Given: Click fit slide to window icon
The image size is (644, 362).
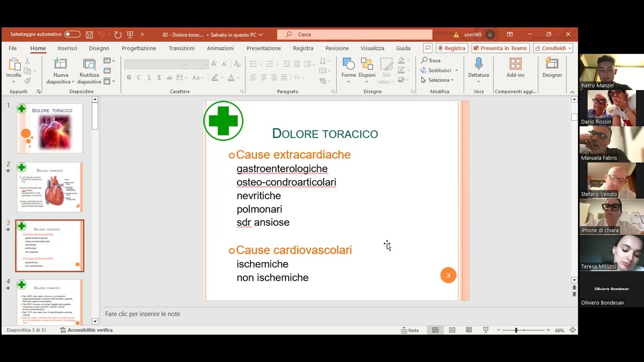Looking at the screenshot, I should pos(573,330).
